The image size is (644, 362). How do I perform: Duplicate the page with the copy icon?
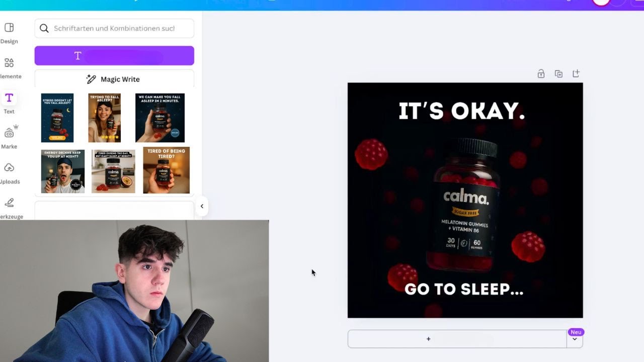pyautogui.click(x=558, y=74)
